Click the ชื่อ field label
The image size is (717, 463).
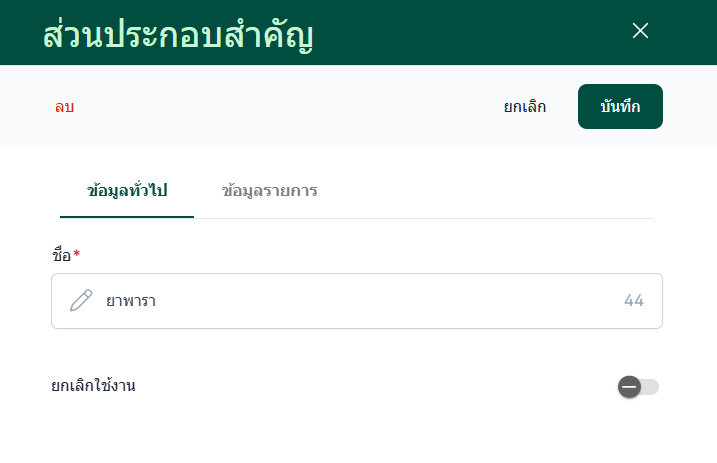tap(61, 256)
